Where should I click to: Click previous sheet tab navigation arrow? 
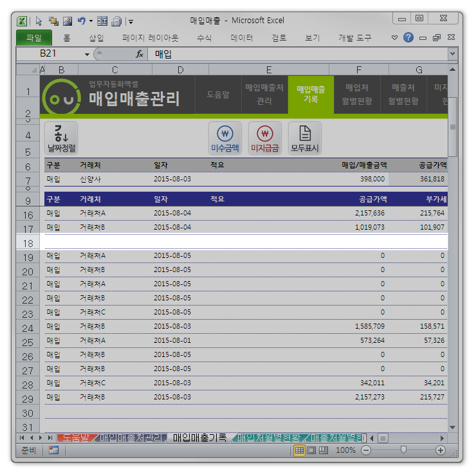tap(32, 438)
